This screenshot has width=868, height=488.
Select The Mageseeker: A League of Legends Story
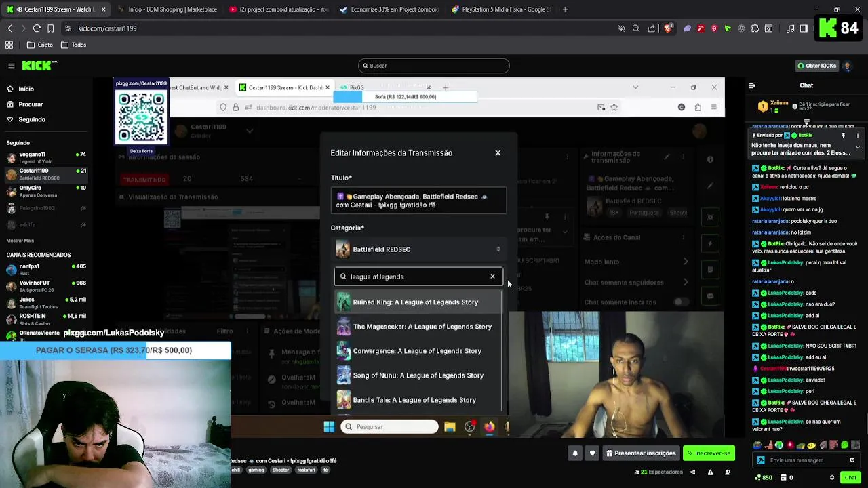pyautogui.click(x=418, y=327)
